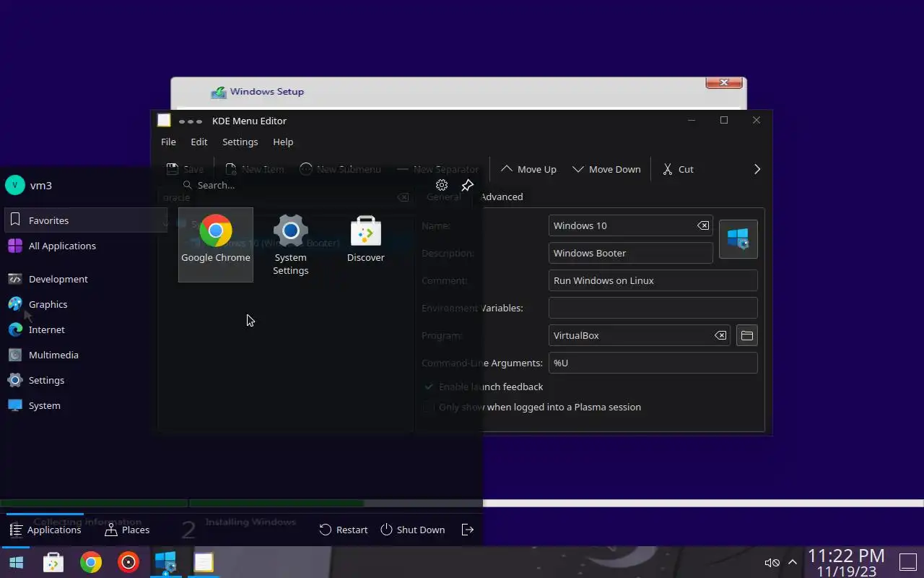Open Discover from the taskbar
The width and height of the screenshot is (924, 578).
[53, 562]
